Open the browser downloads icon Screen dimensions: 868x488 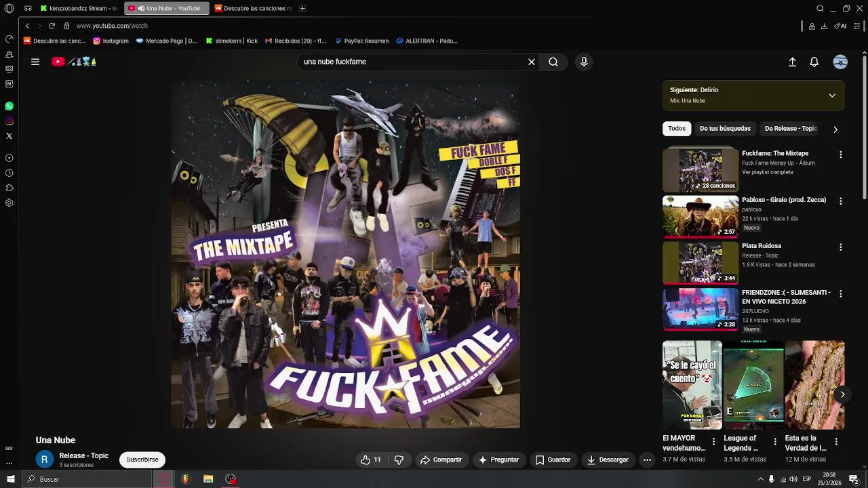click(x=824, y=26)
